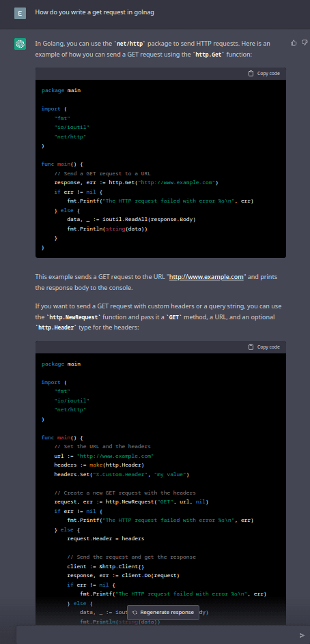Copy code from the second Go snippet
The image size is (310, 644).
tap(264, 347)
